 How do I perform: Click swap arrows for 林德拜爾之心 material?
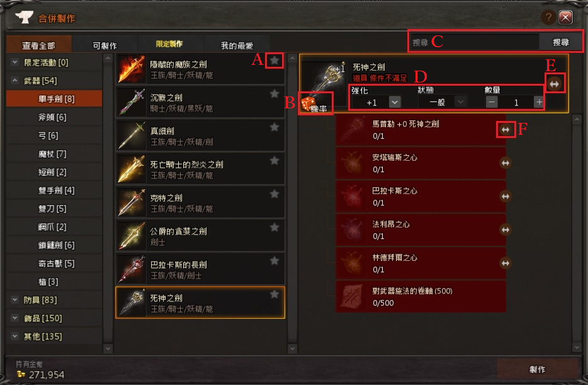(506, 263)
